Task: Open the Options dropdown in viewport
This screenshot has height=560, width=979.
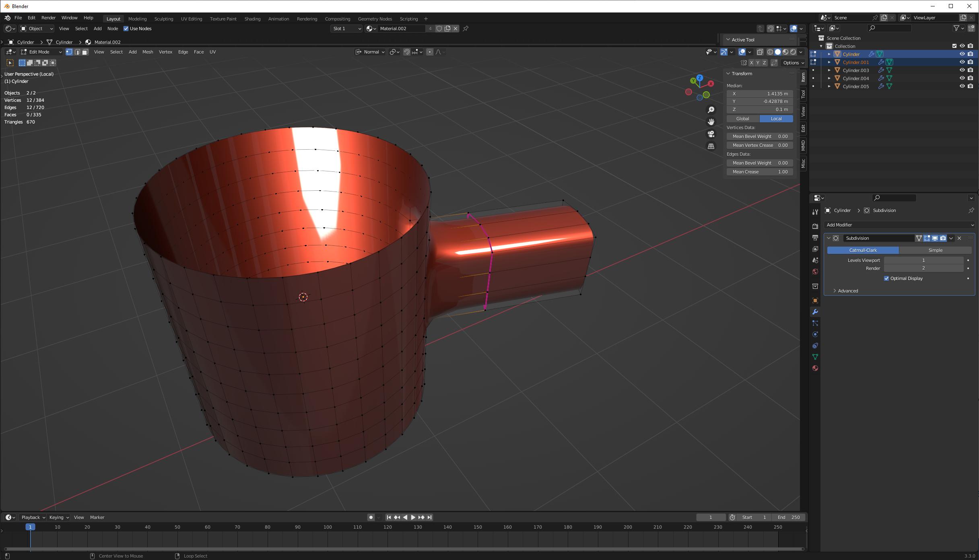Action: (x=793, y=63)
